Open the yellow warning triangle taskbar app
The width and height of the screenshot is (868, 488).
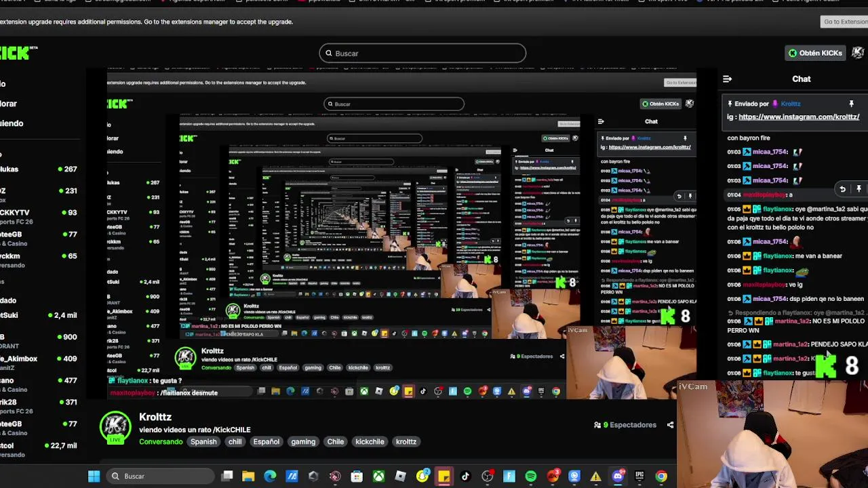(595, 476)
